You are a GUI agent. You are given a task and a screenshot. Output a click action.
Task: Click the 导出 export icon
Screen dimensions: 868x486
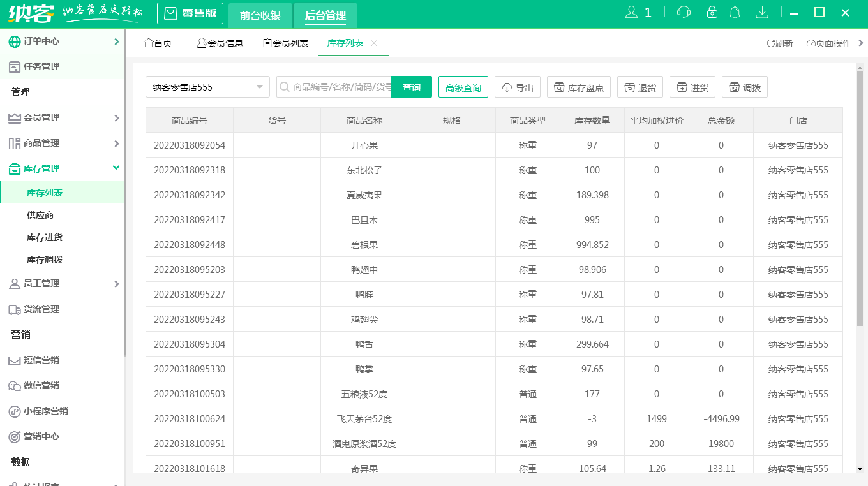coord(517,87)
